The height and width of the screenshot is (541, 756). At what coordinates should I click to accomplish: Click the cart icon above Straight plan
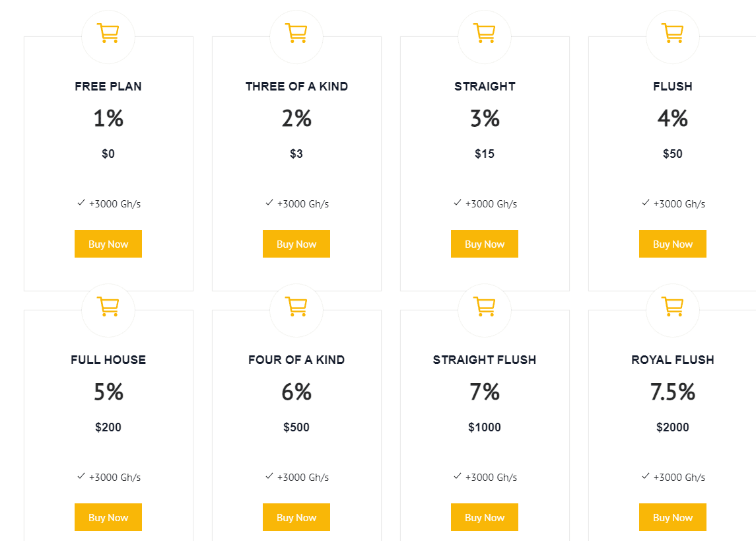coord(484,33)
